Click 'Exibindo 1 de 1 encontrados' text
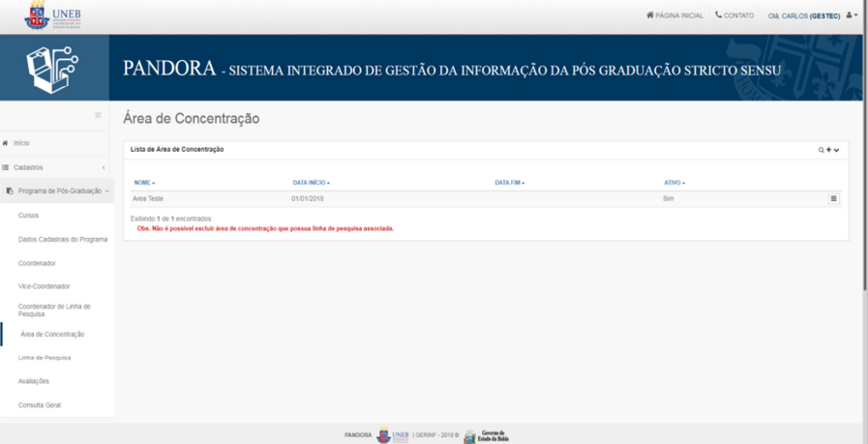 tap(170, 219)
